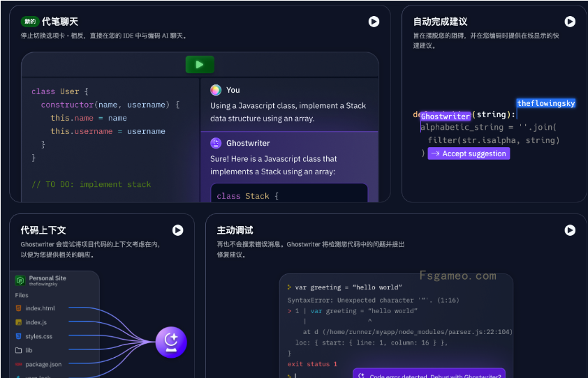Click the 代笔聊天 heading
This screenshot has height=378, width=588.
[60, 22]
